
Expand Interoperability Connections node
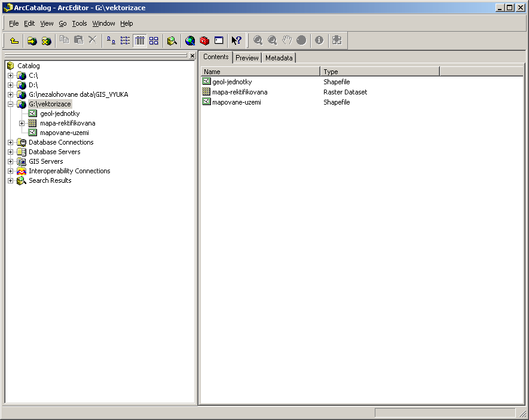(x=10, y=171)
